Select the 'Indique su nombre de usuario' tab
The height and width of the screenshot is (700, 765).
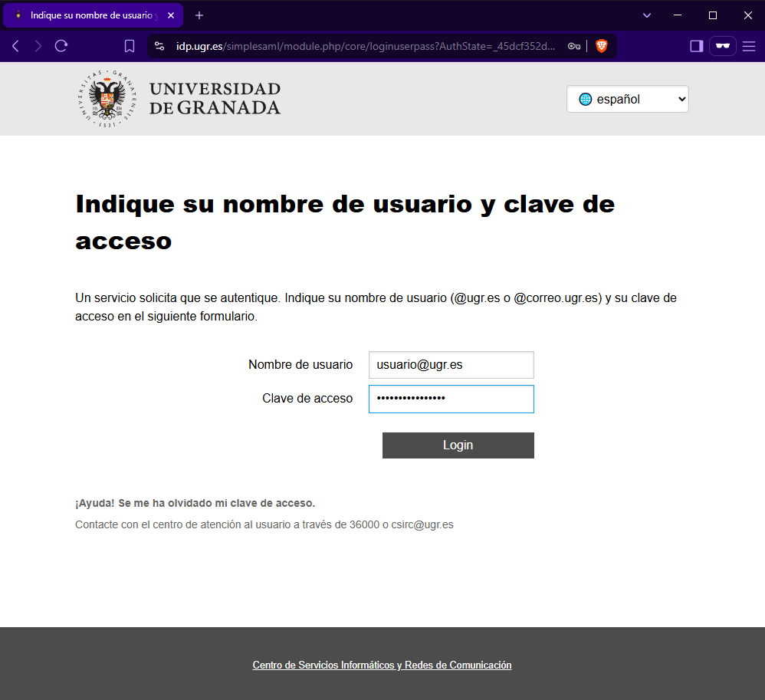click(x=93, y=15)
